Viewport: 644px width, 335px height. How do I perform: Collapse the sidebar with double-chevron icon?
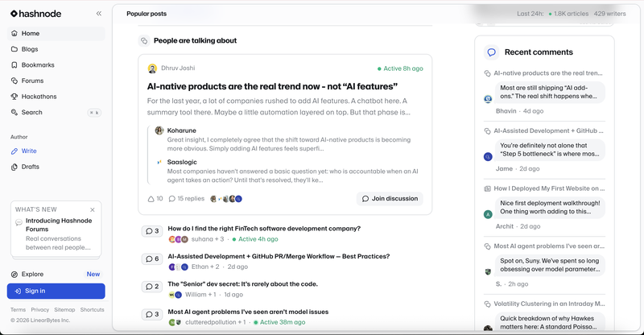click(98, 14)
